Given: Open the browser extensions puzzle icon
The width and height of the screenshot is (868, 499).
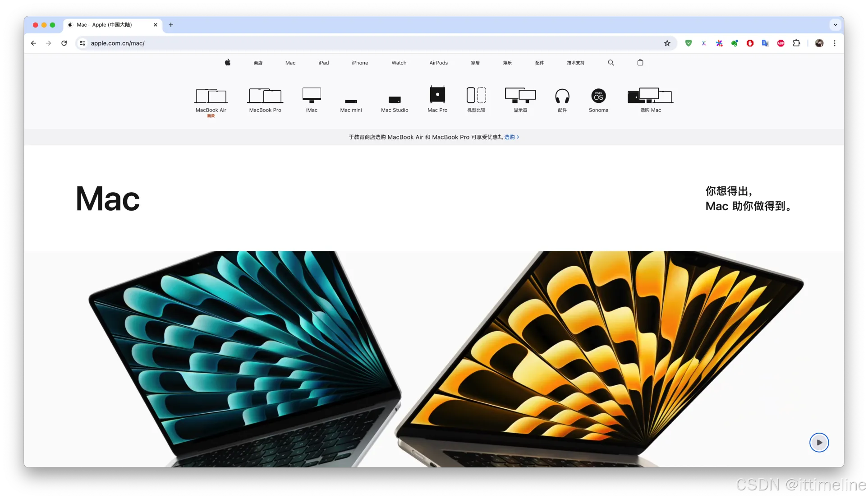Looking at the screenshot, I should coord(796,43).
